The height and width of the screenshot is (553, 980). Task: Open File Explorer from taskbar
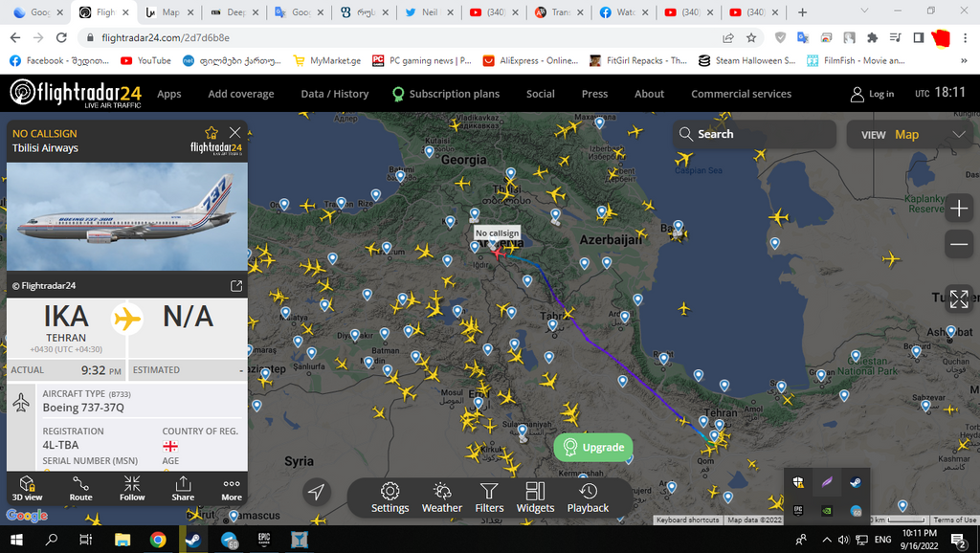pos(122,540)
